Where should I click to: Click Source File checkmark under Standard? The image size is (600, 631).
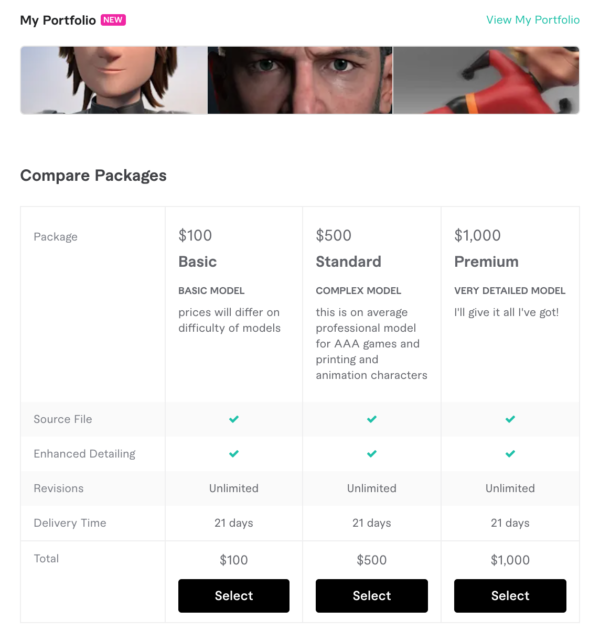click(372, 419)
